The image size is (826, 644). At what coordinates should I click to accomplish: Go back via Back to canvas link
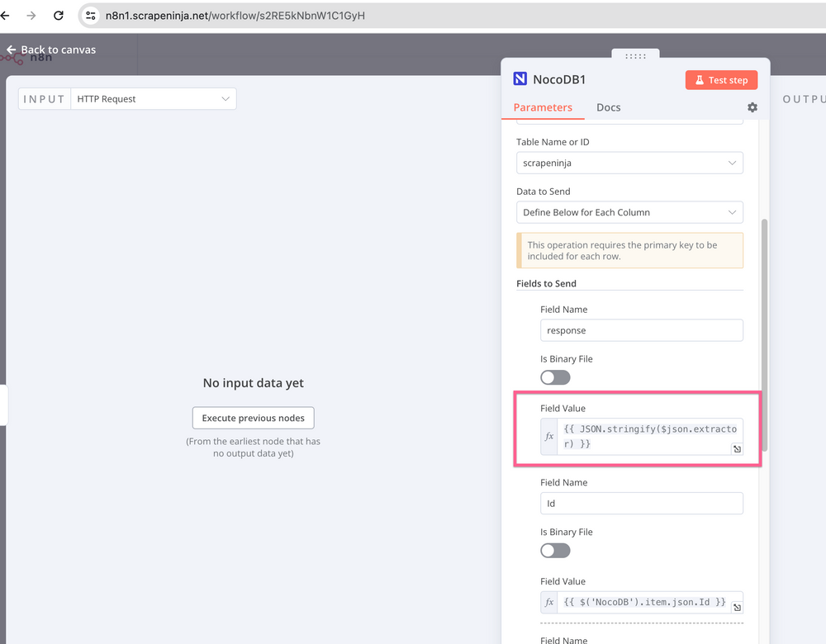point(51,50)
